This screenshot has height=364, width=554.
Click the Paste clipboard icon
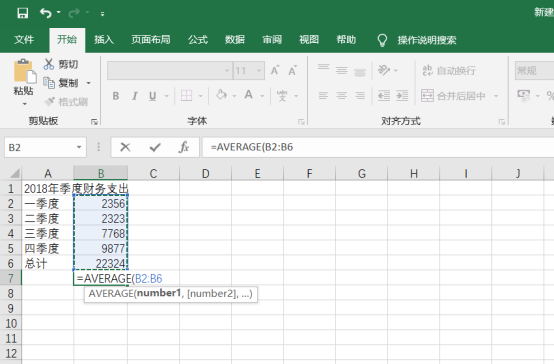pyautogui.click(x=24, y=71)
